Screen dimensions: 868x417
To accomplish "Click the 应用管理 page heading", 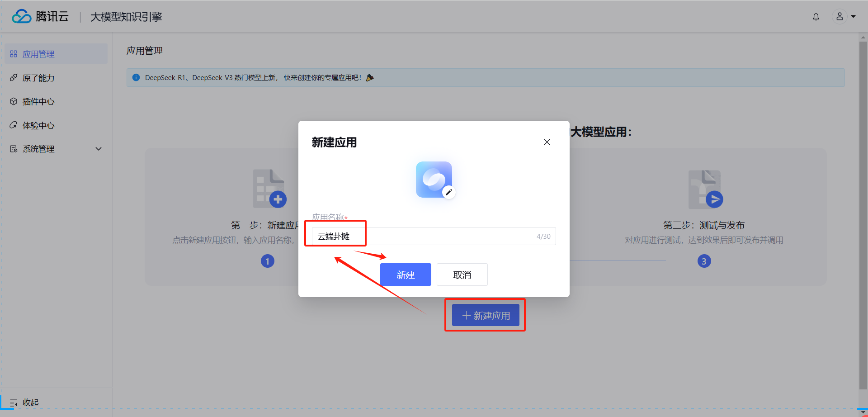I will pos(145,51).
